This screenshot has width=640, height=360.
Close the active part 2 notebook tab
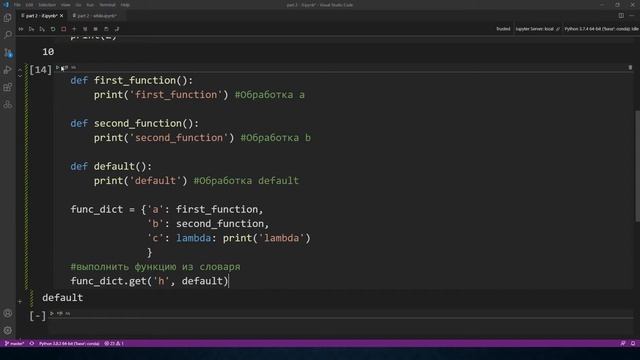coord(62,16)
